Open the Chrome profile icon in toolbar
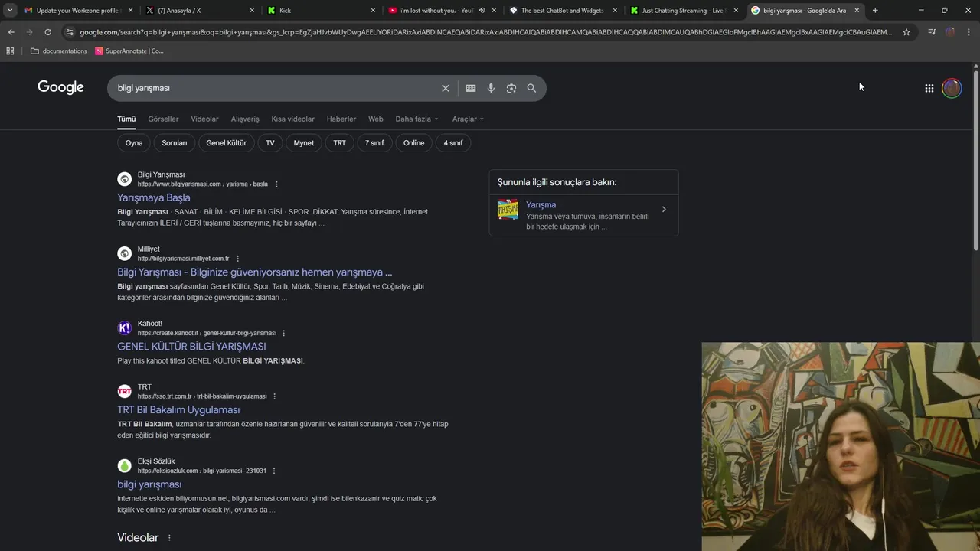Image resolution: width=980 pixels, height=551 pixels. pos(950,32)
